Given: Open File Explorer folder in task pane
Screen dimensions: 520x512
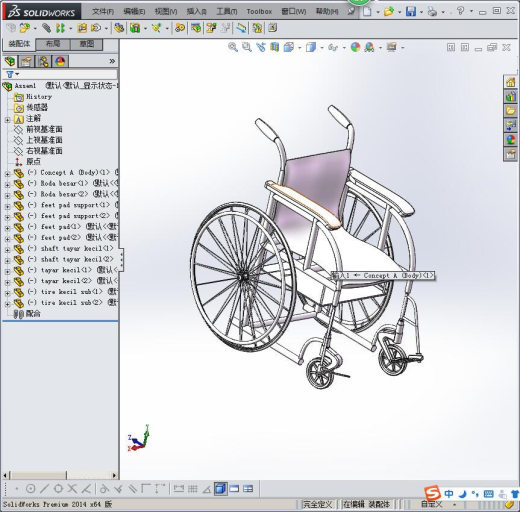Looking at the screenshot, I should (x=510, y=111).
